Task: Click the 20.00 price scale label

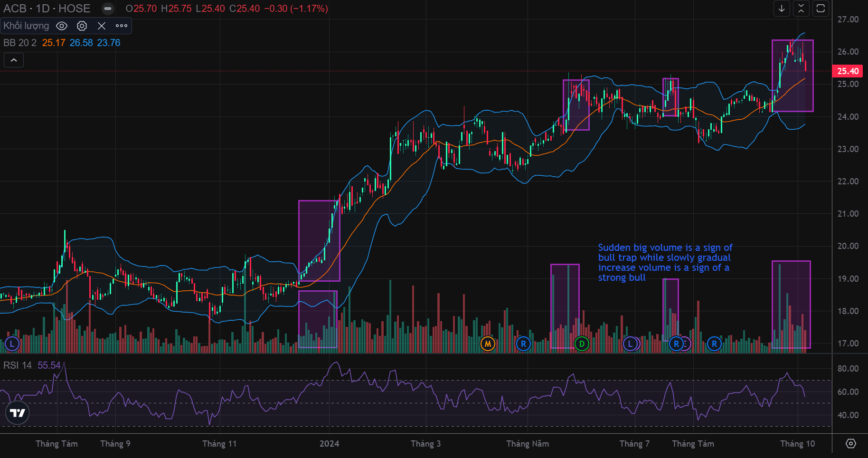Action: tap(848, 246)
